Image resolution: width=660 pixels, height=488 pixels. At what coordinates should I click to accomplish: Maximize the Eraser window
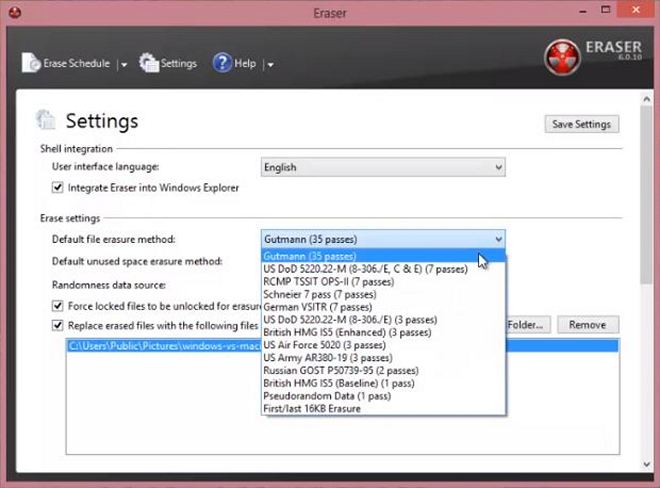(606, 10)
